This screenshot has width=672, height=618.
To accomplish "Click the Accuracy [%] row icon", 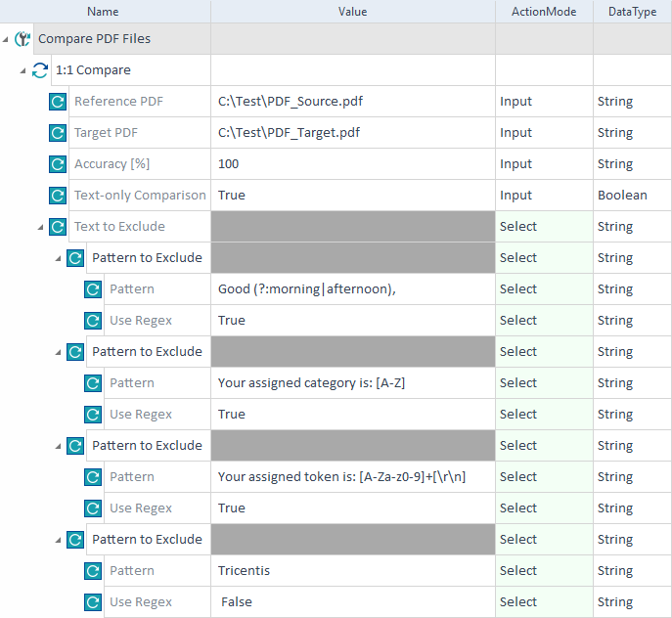I will (58, 164).
